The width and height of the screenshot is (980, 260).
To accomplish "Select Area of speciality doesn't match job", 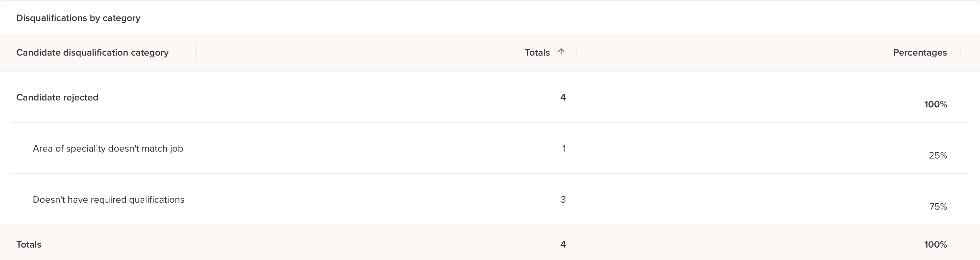I will coord(108,148).
